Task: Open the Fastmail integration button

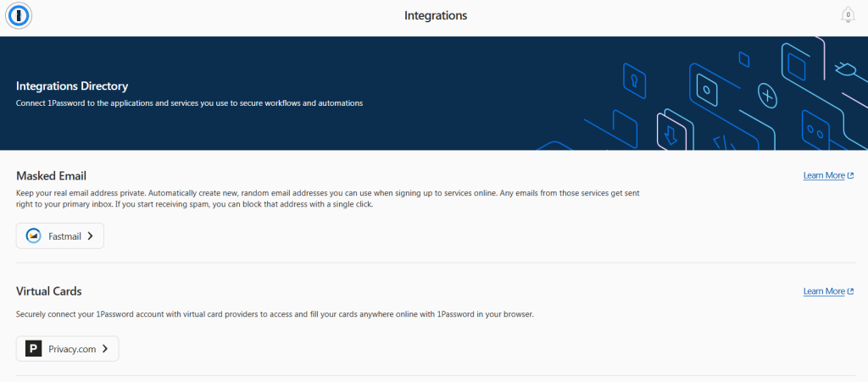Action: (60, 236)
